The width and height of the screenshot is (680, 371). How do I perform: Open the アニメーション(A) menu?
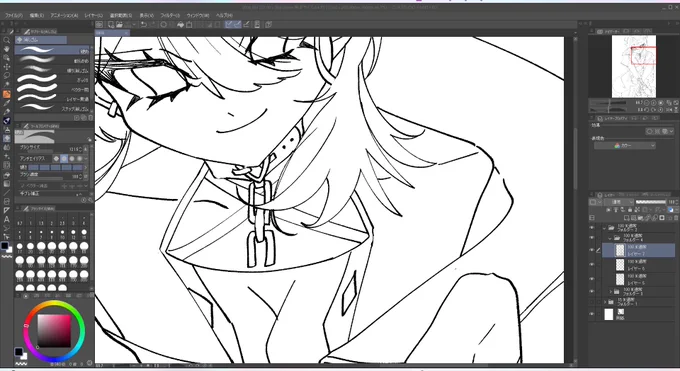[64, 15]
